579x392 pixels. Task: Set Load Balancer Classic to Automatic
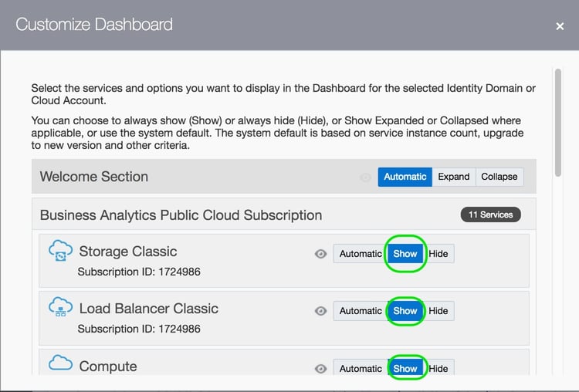click(x=361, y=311)
